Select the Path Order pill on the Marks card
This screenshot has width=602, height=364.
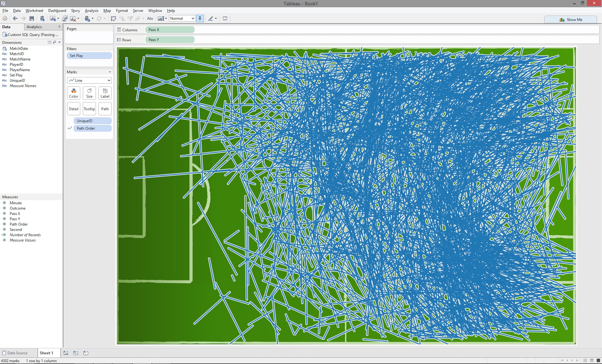click(x=93, y=128)
